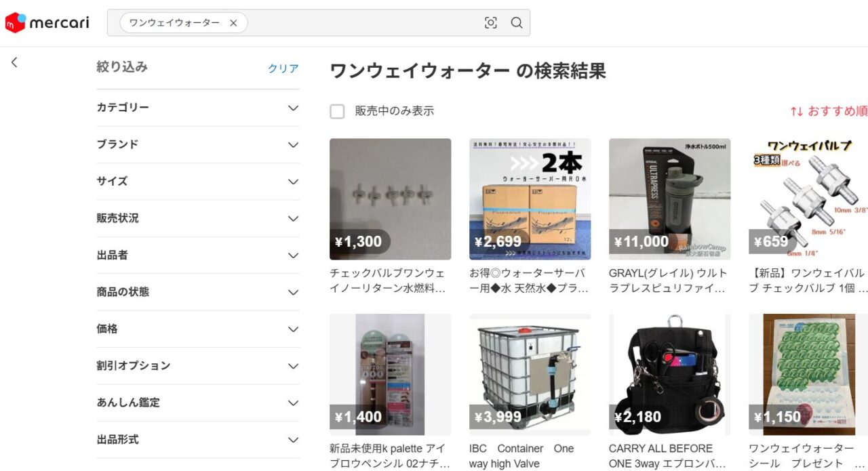This screenshot has height=471, width=868.
Task: Open the おすすめ順 sort order control
Action: tap(829, 111)
